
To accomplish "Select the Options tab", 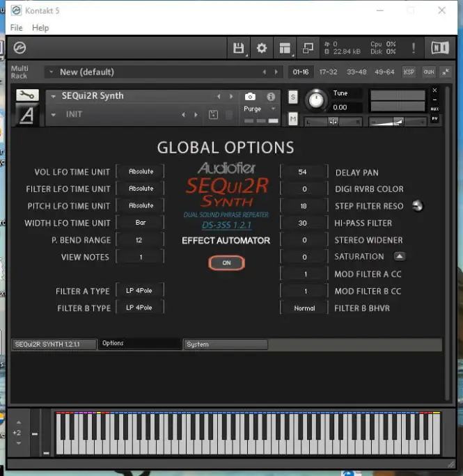I will 140,343.
